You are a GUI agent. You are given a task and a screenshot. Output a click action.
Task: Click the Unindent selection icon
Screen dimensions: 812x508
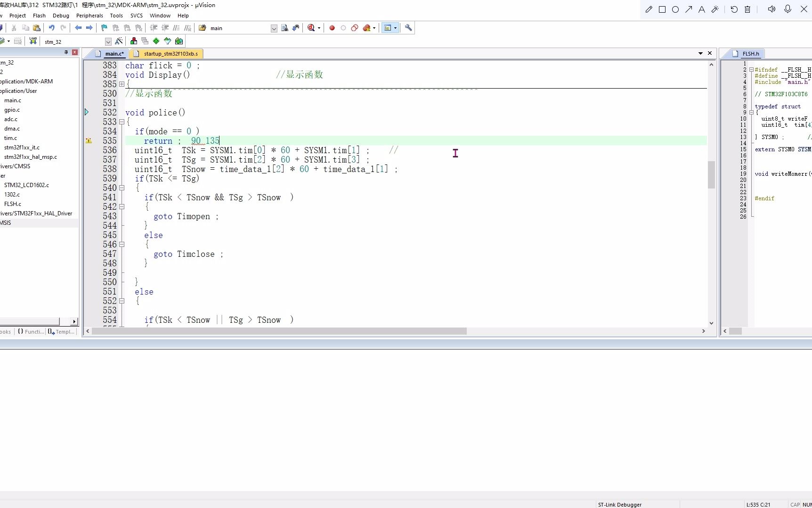(x=165, y=28)
